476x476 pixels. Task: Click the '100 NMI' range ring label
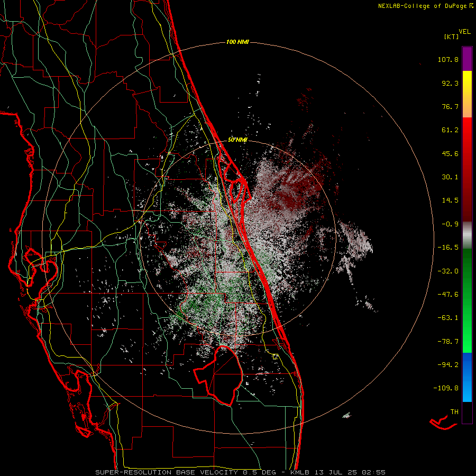click(237, 42)
